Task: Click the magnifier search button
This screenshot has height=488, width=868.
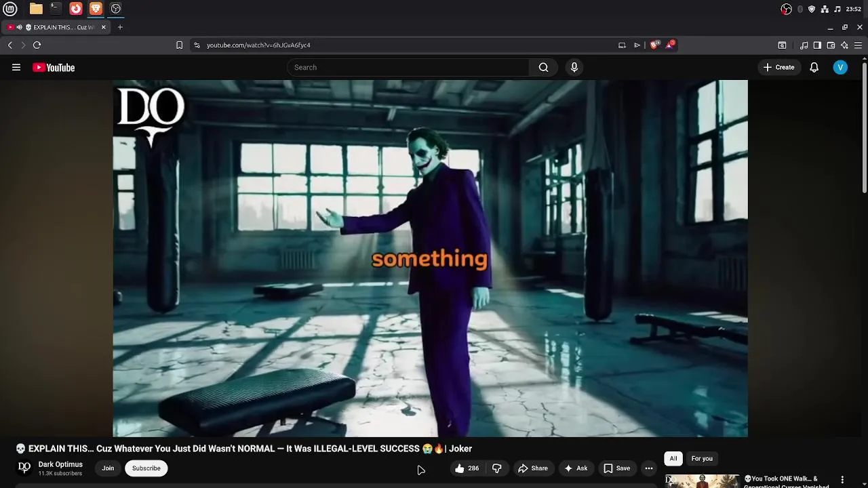Action: [x=543, y=67]
